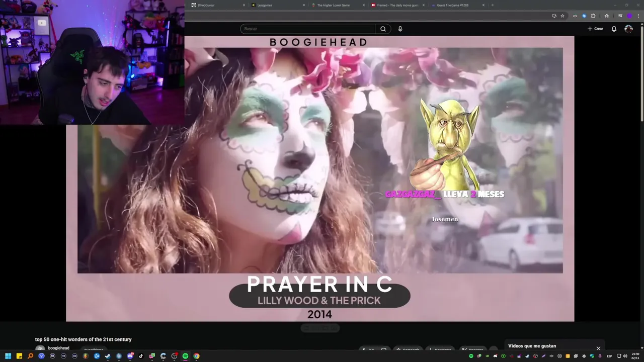Open the taskbar search magnifier
This screenshot has height=362, width=644.
click(x=30, y=356)
